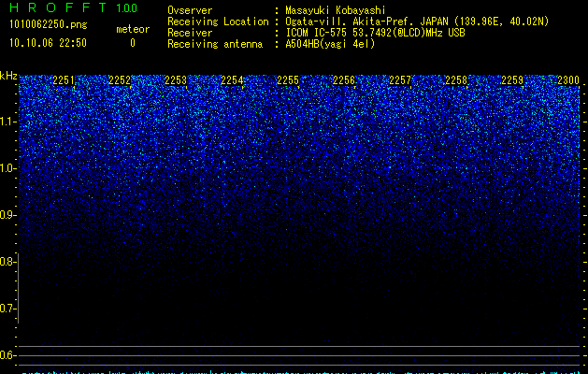Select location text Ogata-vill. Akita-Pref. JAPAN

(x=366, y=22)
